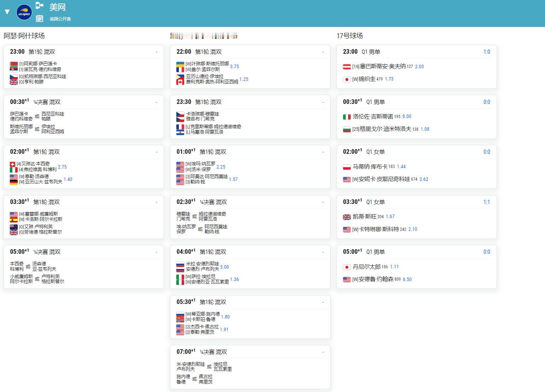The width and height of the screenshot is (545, 392).
Task: Select odds 1.73 for 锦织圭
Action: 389,79
